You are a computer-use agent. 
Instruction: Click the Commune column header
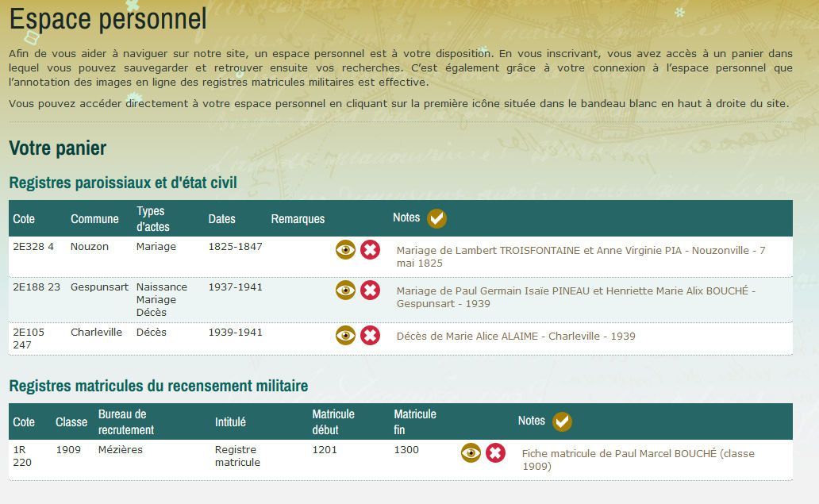[x=94, y=219]
